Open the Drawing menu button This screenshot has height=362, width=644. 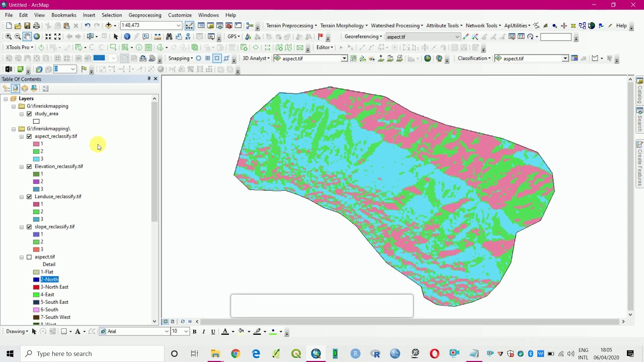coord(17,331)
